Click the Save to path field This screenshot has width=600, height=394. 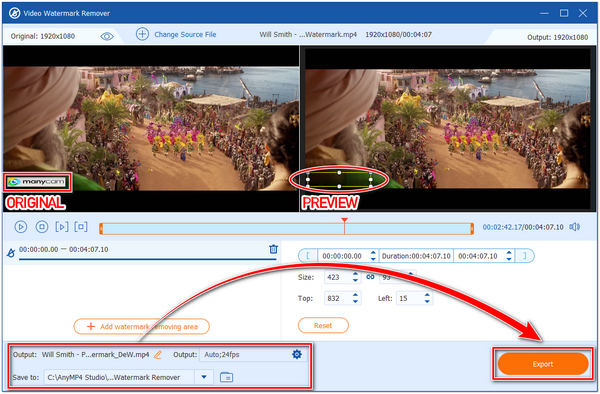click(x=119, y=377)
